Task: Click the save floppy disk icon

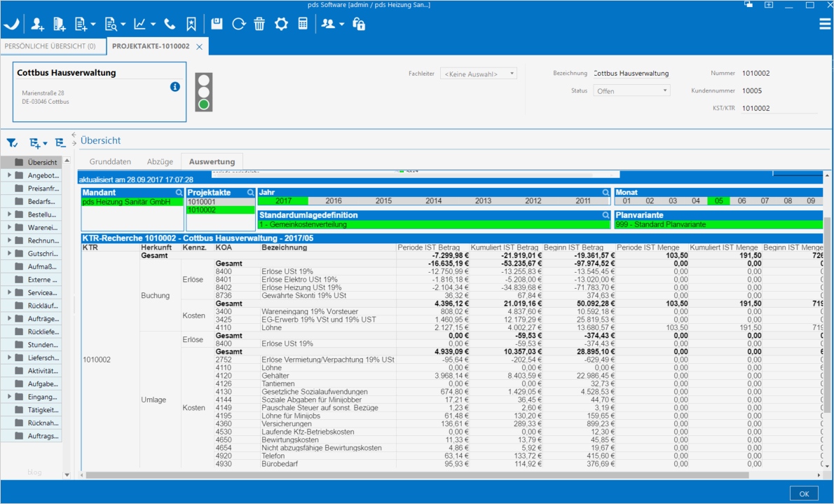Action: coord(217,25)
